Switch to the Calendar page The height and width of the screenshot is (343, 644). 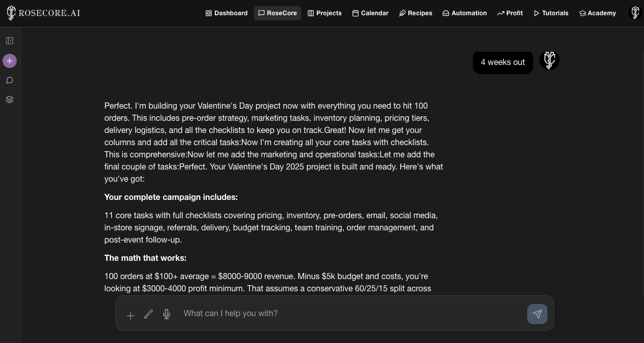coord(370,13)
